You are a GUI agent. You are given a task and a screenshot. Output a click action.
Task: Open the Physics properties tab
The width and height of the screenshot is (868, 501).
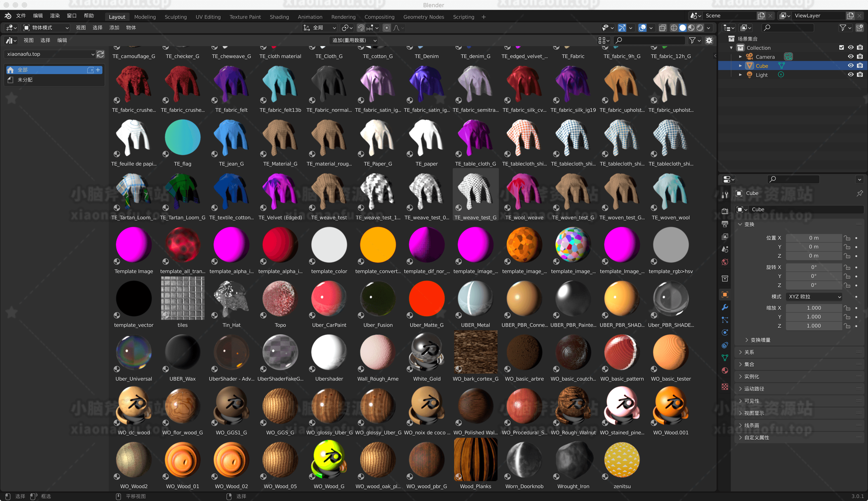[725, 332]
